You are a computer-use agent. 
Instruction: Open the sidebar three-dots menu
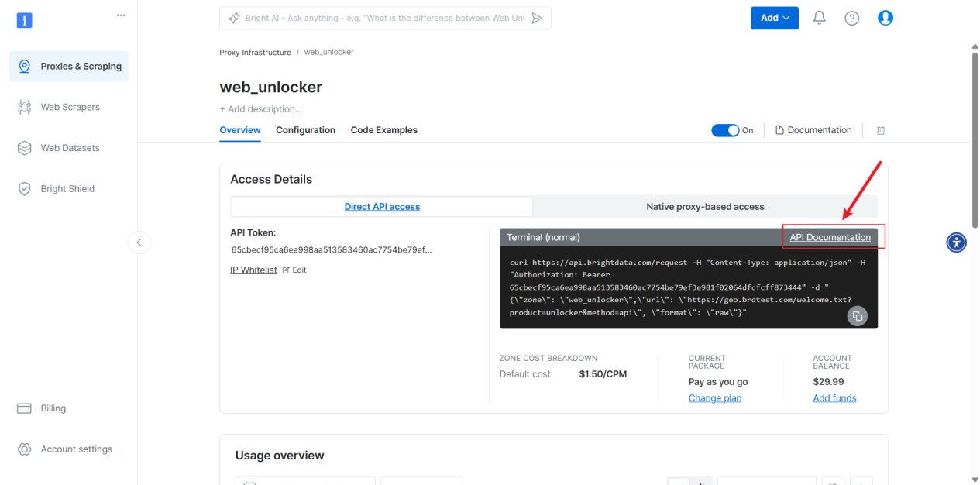(x=121, y=15)
